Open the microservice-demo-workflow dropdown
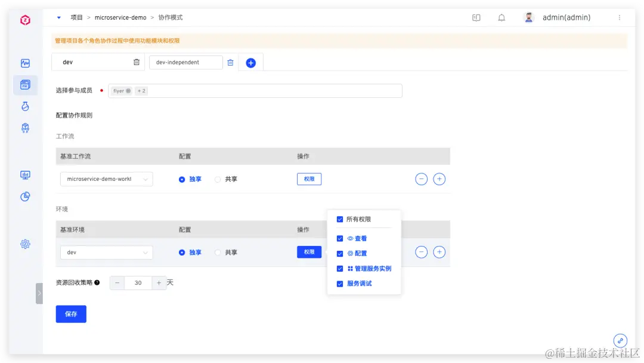Viewport: 644px width, 363px height. 106,179
